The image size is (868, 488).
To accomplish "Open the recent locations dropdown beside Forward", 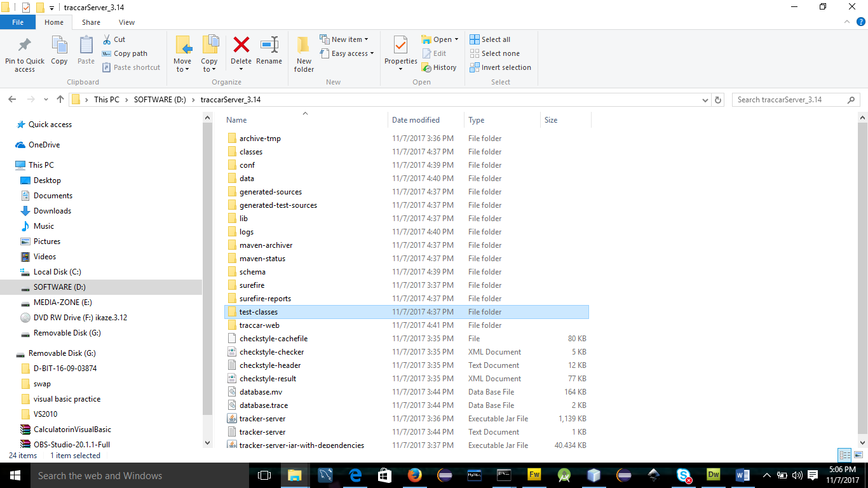I will point(46,100).
